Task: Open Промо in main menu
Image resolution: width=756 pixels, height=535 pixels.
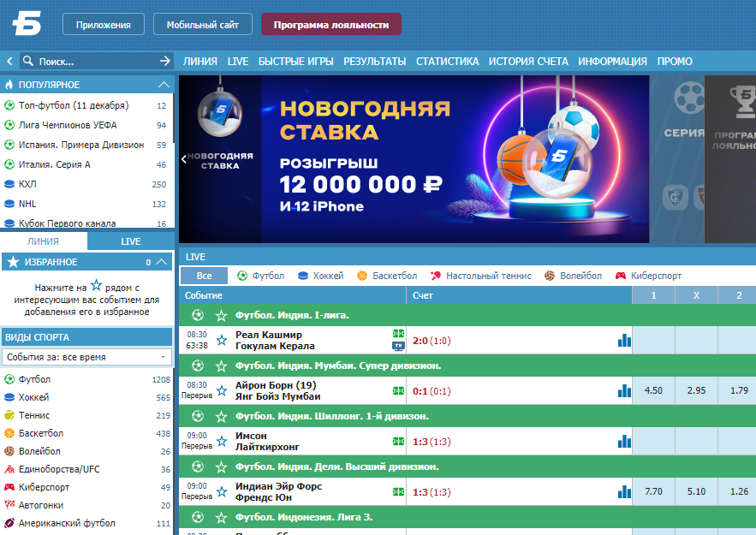Action: [675, 62]
